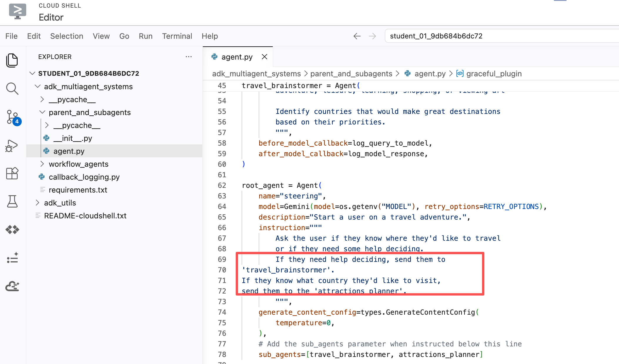The height and width of the screenshot is (364, 619).
Task: Click on text root_agent in line 62
Action: pos(263,185)
